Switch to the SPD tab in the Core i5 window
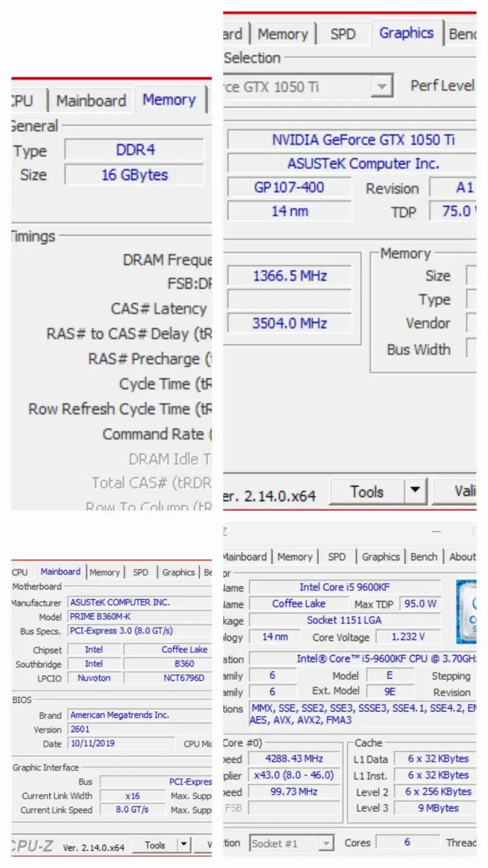Viewport: 488px width, 868px height. (x=337, y=557)
